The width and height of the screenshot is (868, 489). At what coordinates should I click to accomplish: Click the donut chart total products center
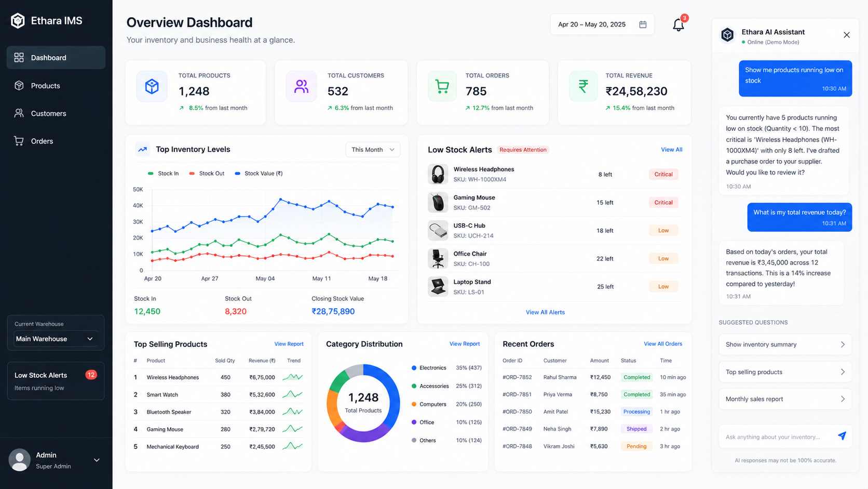tap(363, 403)
